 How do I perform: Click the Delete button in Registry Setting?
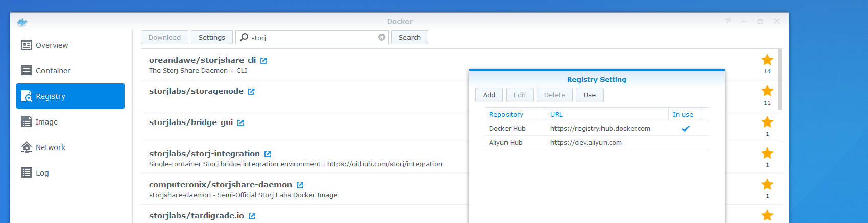click(x=554, y=95)
